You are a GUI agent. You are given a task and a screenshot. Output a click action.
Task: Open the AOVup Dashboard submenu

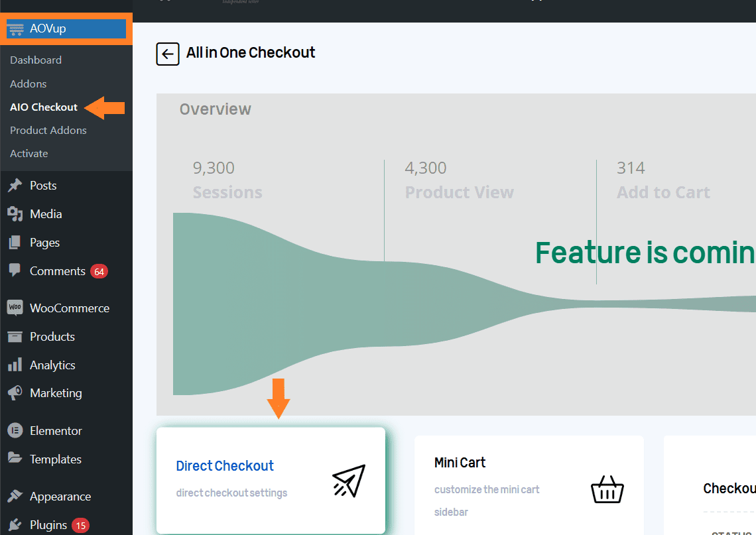(36, 60)
